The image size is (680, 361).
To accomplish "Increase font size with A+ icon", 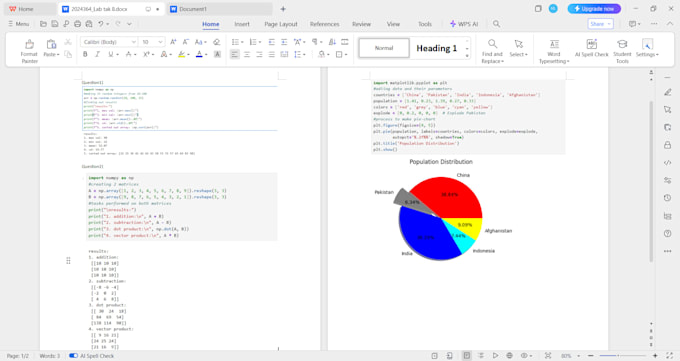I will (x=173, y=42).
